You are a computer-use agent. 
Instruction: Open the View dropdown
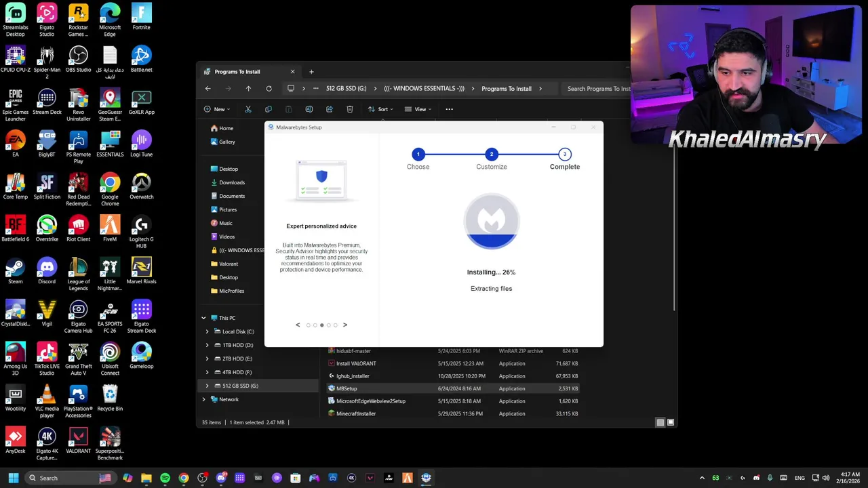click(x=418, y=109)
